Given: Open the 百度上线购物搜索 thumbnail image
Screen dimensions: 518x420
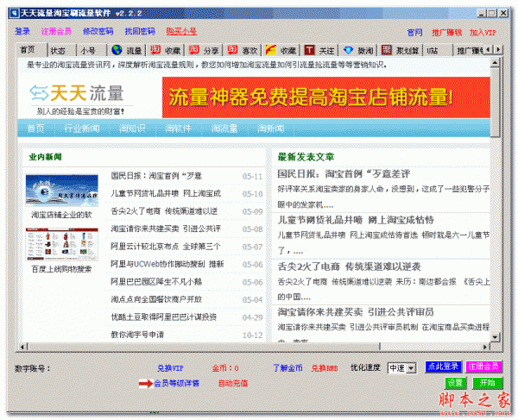Looking at the screenshot, I should pos(62,244).
